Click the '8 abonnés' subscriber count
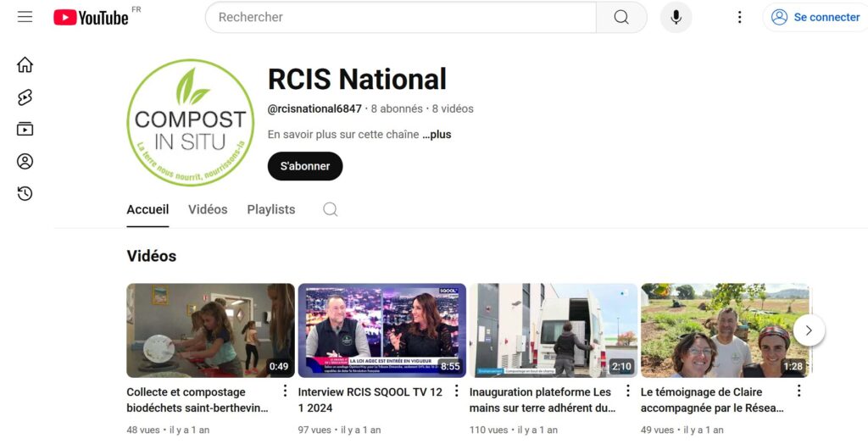 [x=397, y=109]
